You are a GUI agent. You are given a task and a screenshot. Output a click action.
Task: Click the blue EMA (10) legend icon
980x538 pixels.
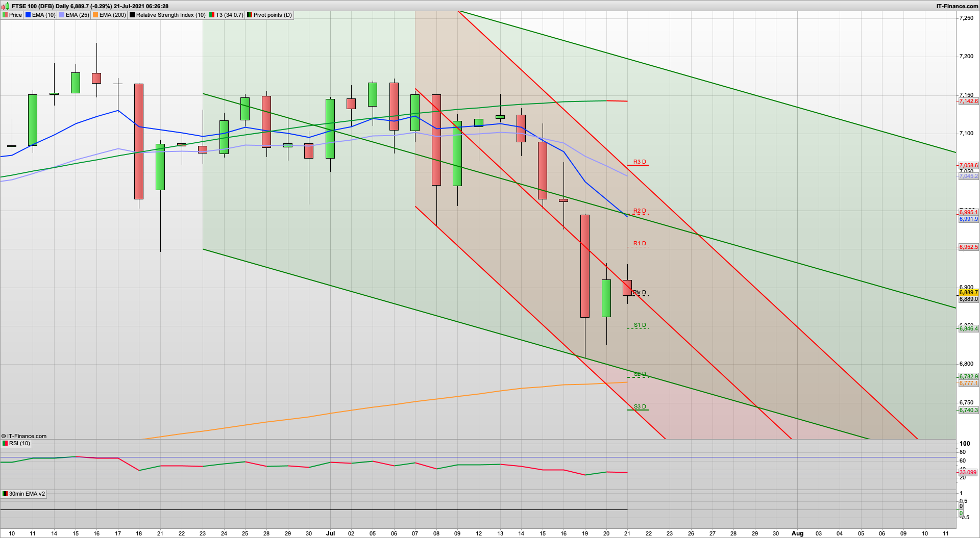coord(27,15)
